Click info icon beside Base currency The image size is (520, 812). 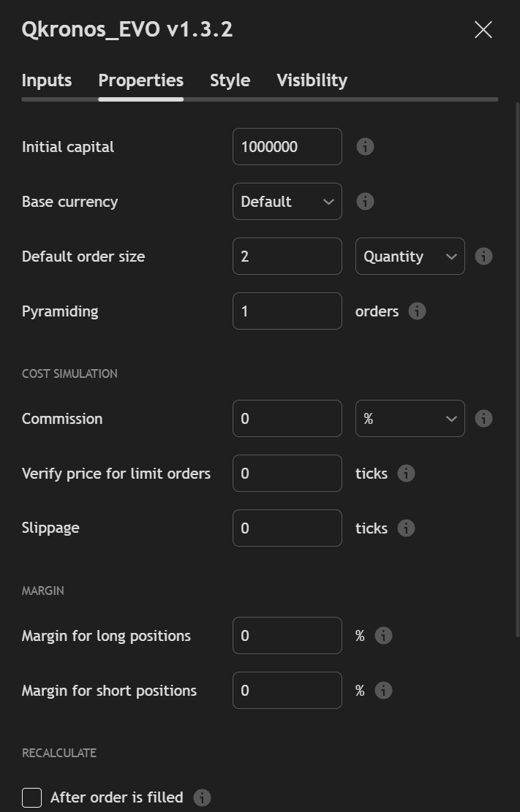coord(365,202)
